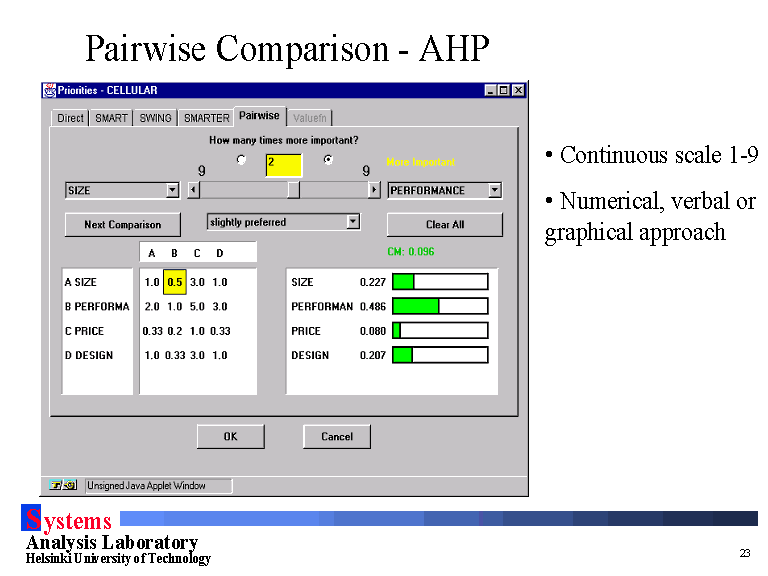This screenshot has height=576, width=768.
Task: Open the SWING tab
Action: pyautogui.click(x=155, y=118)
